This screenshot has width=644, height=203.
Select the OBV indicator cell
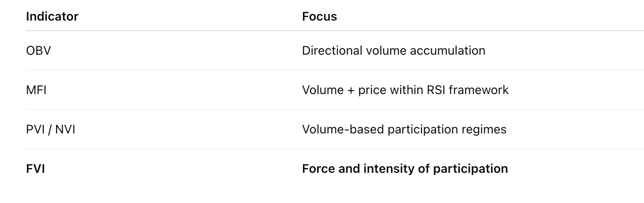point(39,51)
